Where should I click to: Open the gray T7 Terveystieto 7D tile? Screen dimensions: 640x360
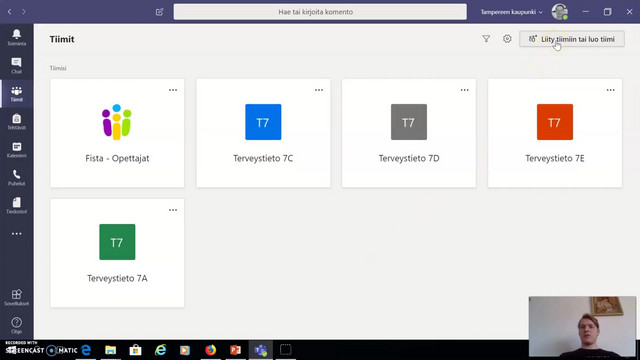coord(409,122)
